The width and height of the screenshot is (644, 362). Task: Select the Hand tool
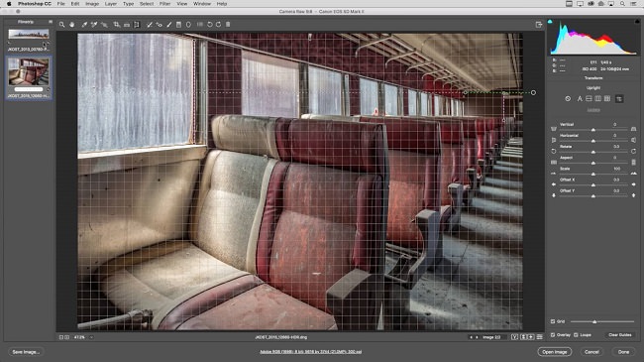[x=72, y=25]
